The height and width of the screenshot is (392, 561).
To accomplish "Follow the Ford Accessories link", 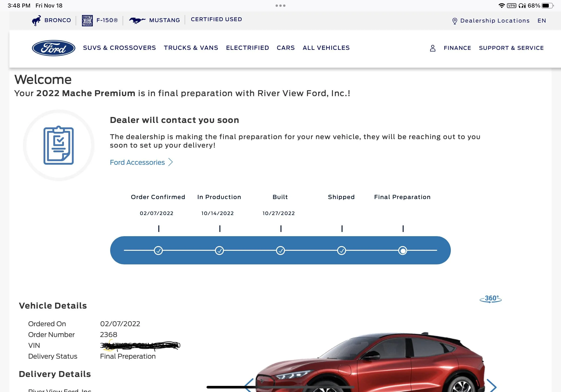I will (x=137, y=163).
